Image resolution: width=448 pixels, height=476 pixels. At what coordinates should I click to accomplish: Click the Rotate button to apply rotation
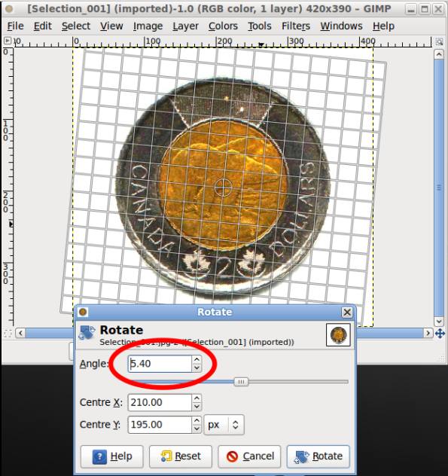[x=318, y=456]
